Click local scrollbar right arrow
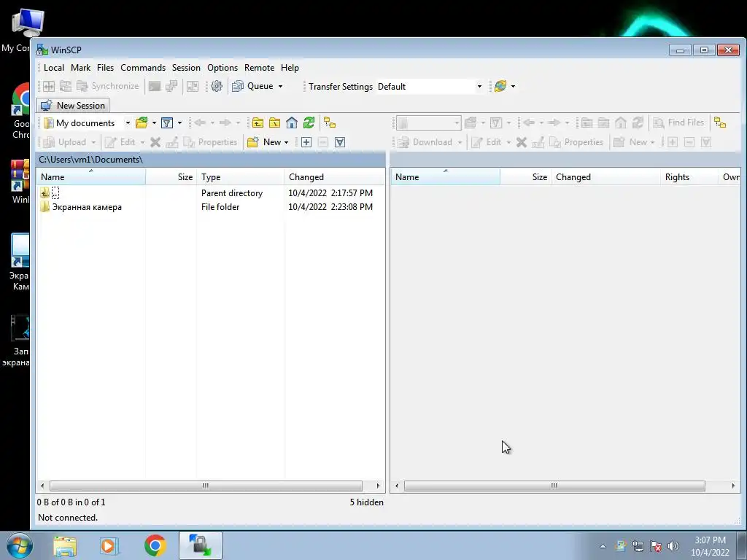 tap(379, 486)
